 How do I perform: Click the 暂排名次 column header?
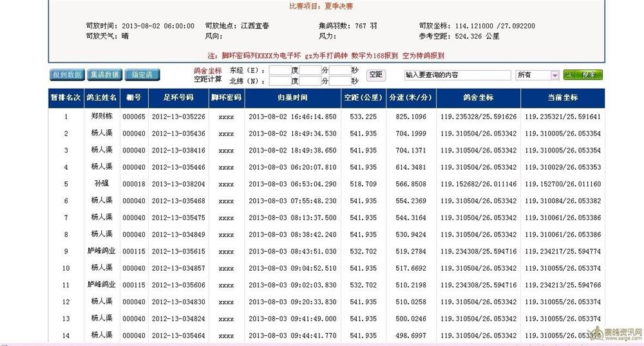coord(66,98)
